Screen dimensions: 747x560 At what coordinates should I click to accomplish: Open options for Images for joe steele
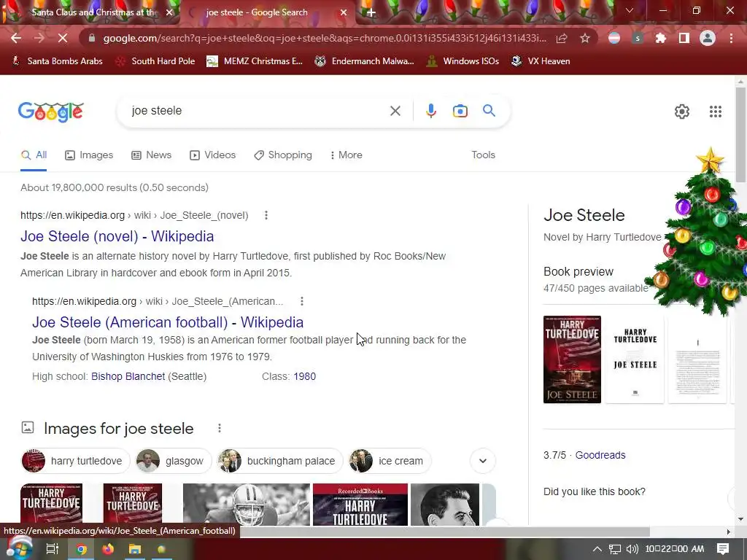[x=219, y=428]
